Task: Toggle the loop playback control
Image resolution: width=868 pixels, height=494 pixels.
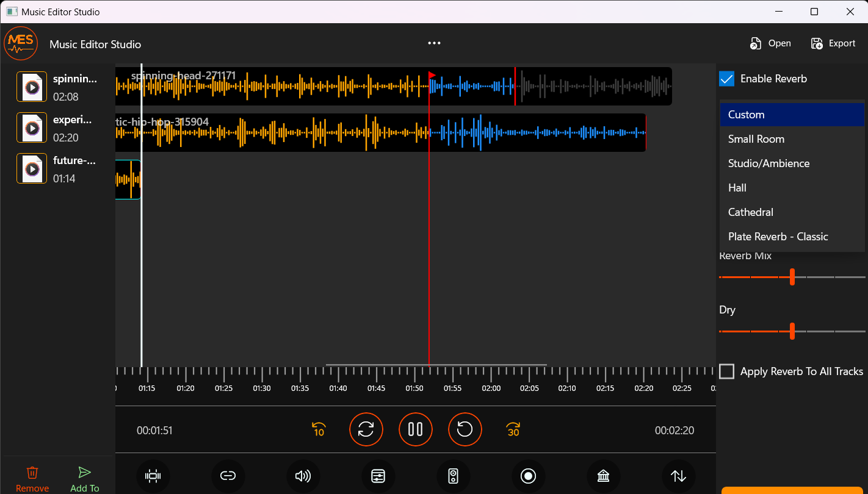Action: click(x=366, y=429)
